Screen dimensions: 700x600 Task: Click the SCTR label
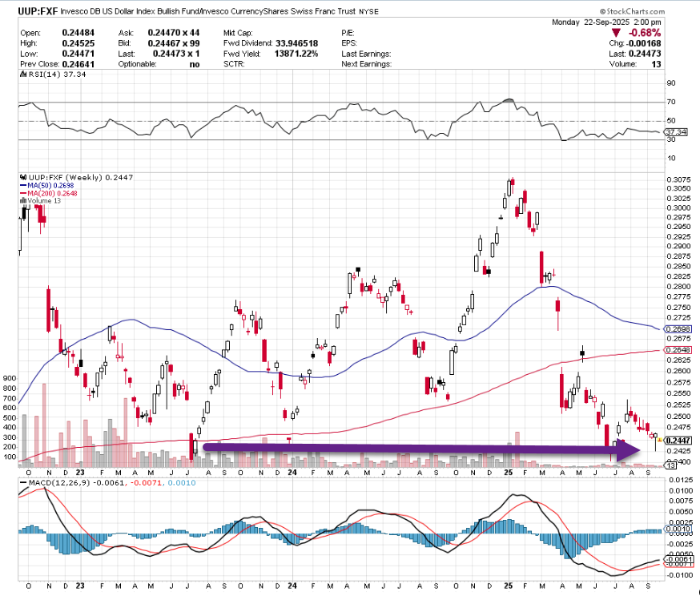coord(234,64)
